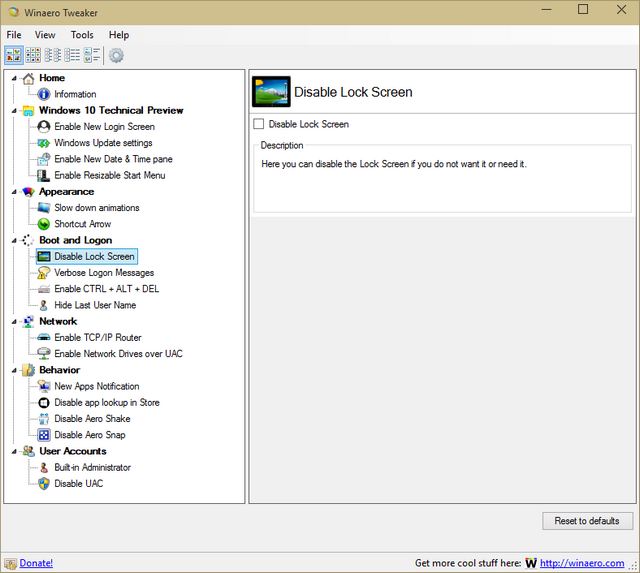Viewport: 640px width, 573px height.
Task: Open the File menu
Action: tap(14, 35)
